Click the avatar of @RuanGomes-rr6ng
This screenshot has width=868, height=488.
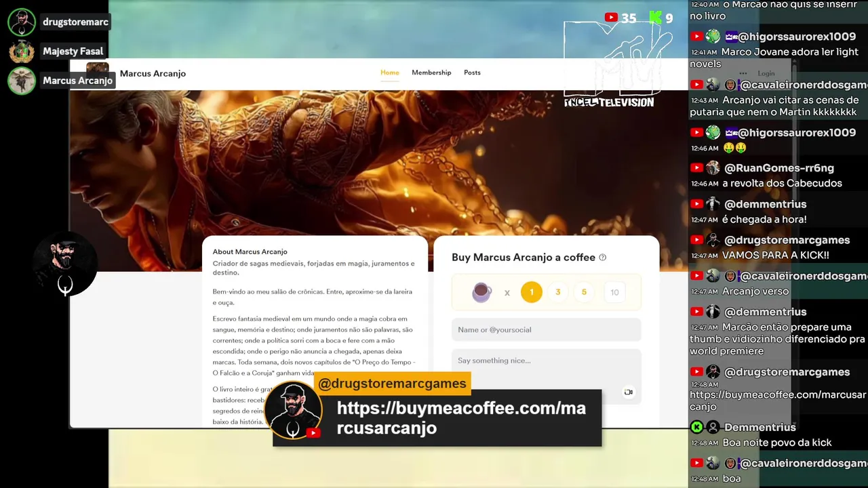tap(713, 168)
